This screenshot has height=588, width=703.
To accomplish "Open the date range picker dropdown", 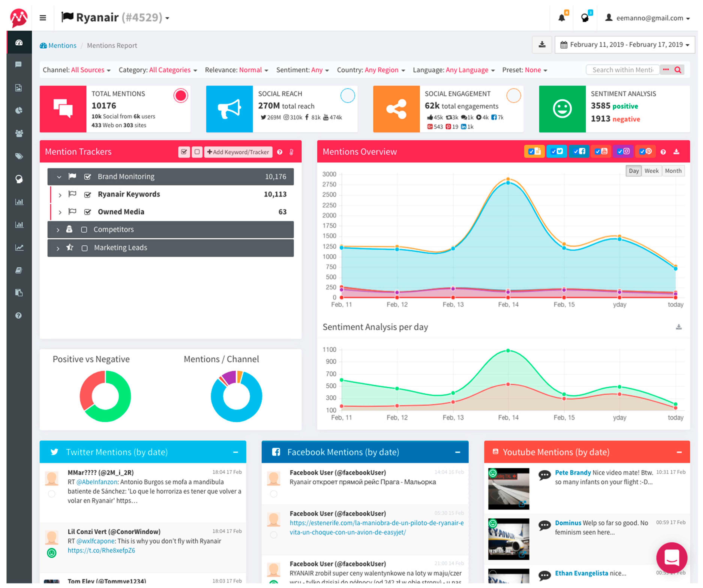I will tap(625, 44).
